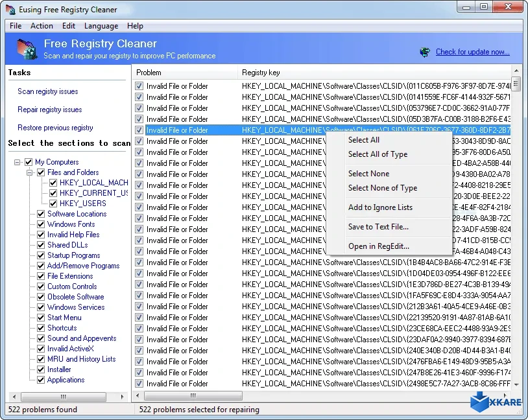Sort by Problem column header

(185, 73)
